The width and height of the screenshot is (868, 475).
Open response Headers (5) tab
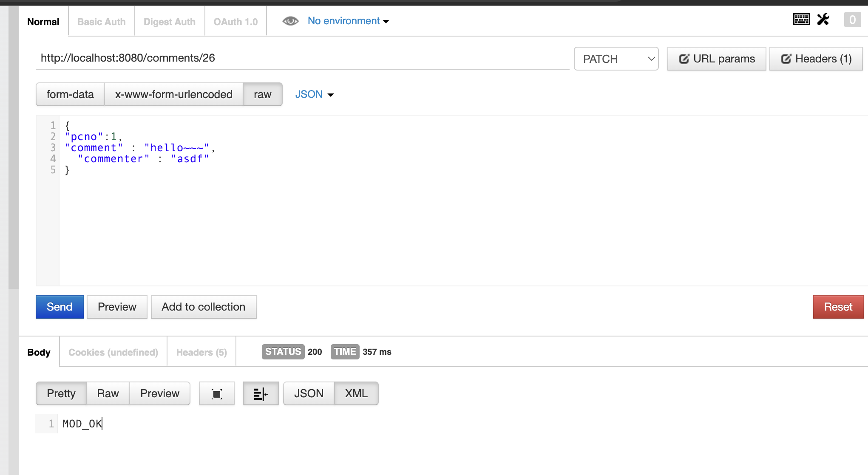(201, 352)
